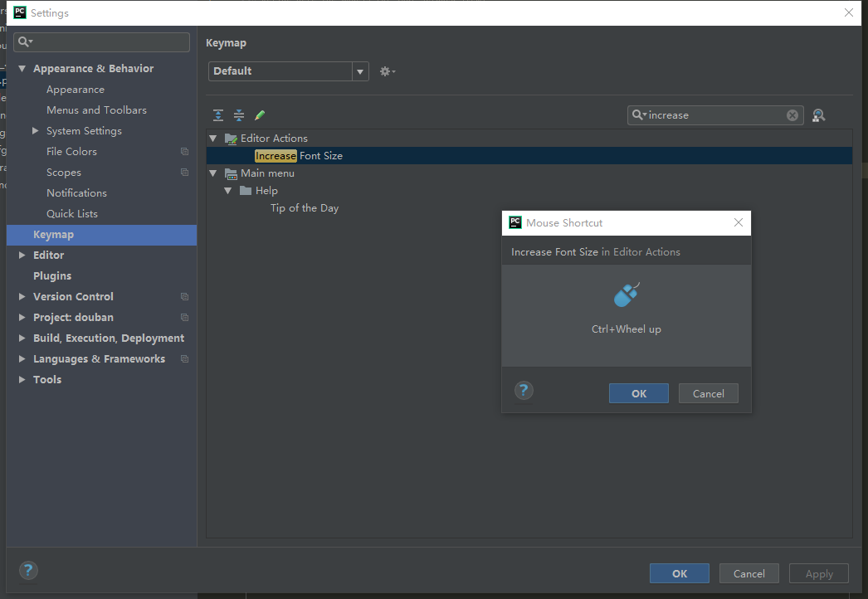The height and width of the screenshot is (599, 868).
Task: Click the mouse icon showing Ctrl+Wheel up
Action: pyautogui.click(x=625, y=294)
